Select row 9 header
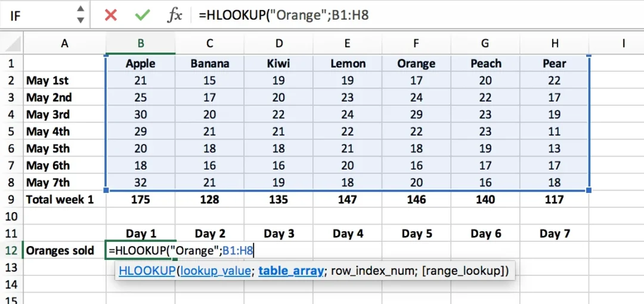The image size is (644, 304). point(11,200)
